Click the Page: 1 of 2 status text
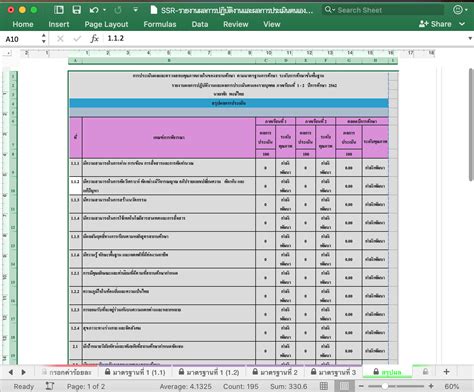Viewport: 474px width, 392px height. (x=86, y=387)
